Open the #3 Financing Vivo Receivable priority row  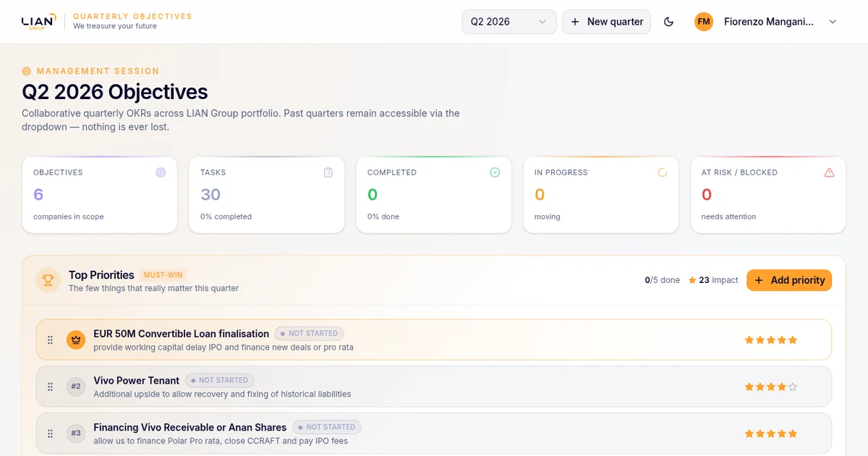click(x=434, y=434)
